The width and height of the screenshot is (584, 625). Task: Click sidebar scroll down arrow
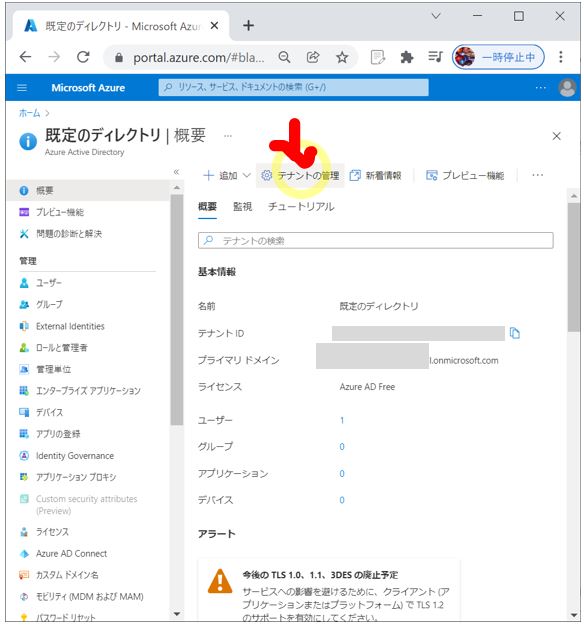click(x=176, y=614)
